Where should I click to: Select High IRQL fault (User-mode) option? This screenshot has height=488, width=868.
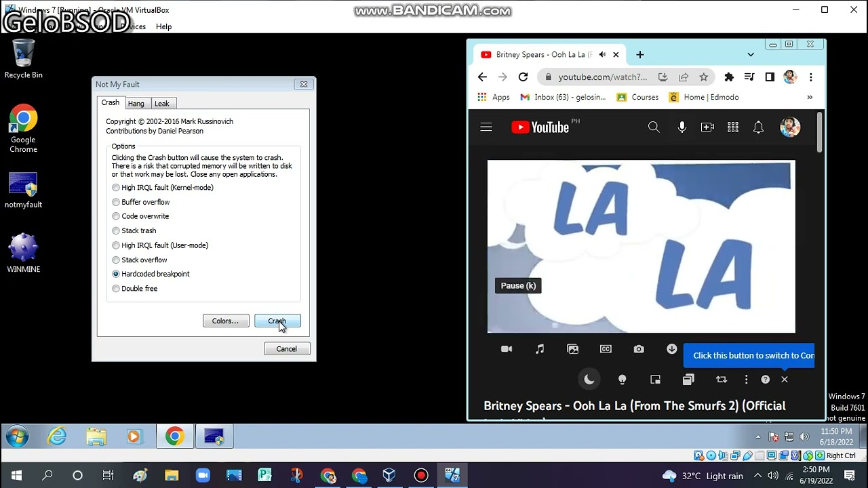pos(160,245)
